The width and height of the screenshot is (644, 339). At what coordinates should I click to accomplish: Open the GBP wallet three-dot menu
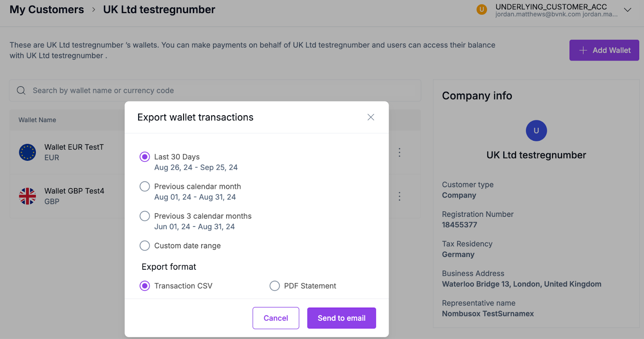399,196
